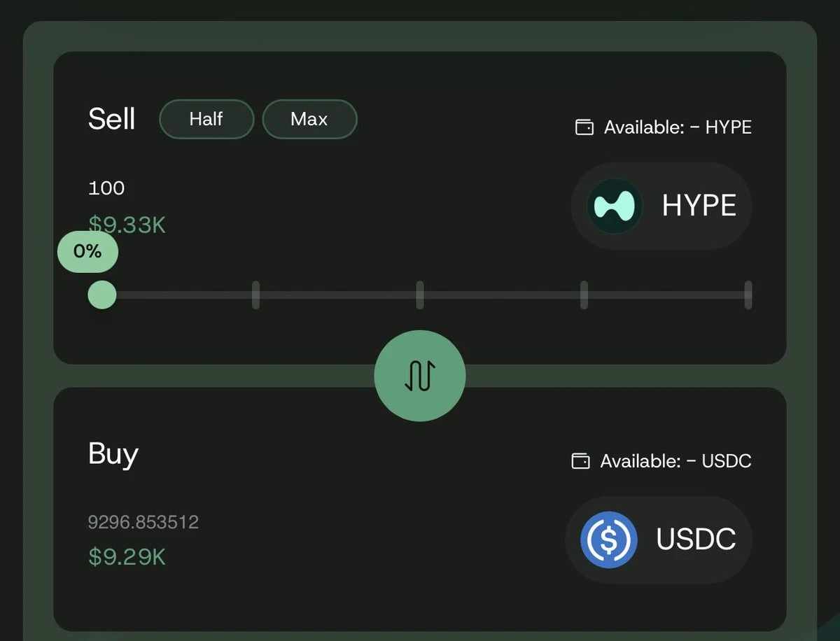
Task: Click the wallet icon beside Available USDC
Action: (x=580, y=461)
